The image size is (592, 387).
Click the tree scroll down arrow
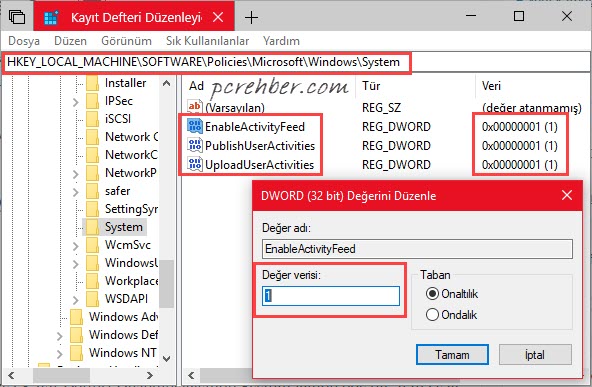[166, 358]
